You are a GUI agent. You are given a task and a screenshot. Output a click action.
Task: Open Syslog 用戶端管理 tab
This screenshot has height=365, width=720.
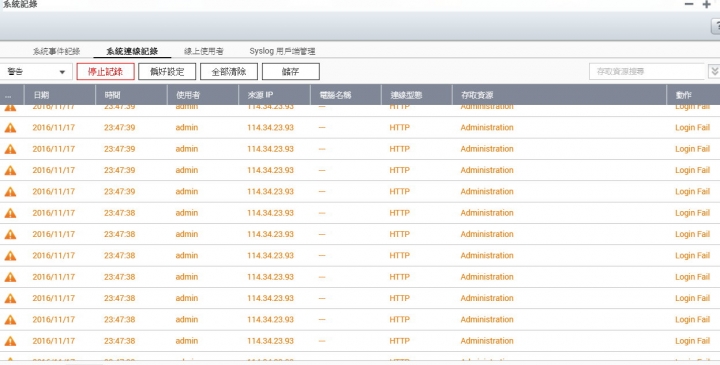tap(282, 51)
